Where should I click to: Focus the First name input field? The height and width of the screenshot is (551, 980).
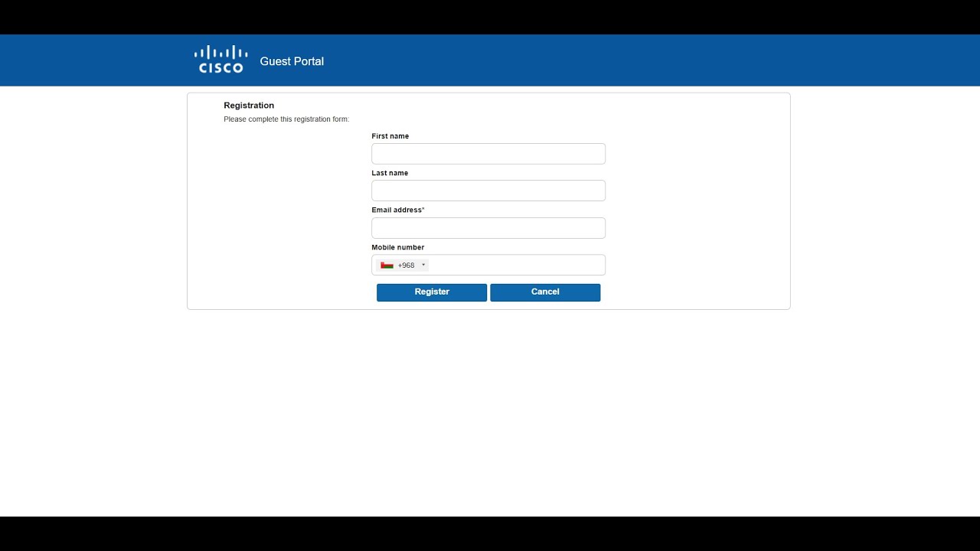click(488, 154)
